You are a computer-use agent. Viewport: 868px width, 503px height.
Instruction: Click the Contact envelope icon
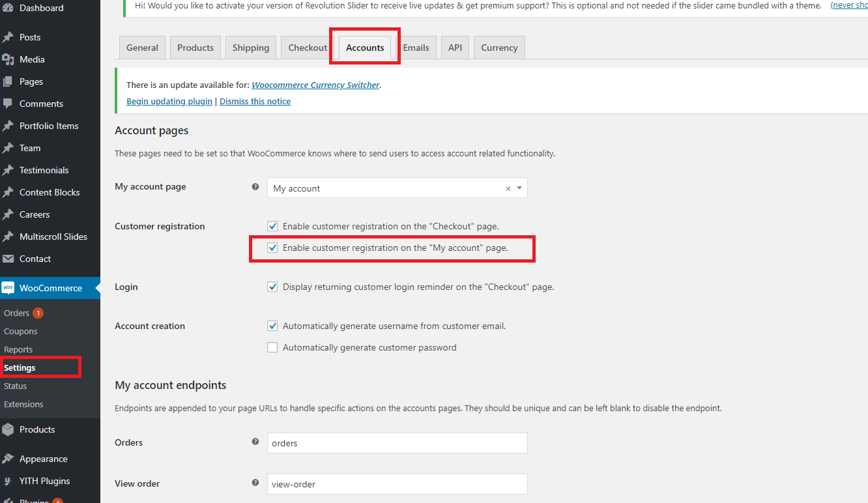coord(8,259)
